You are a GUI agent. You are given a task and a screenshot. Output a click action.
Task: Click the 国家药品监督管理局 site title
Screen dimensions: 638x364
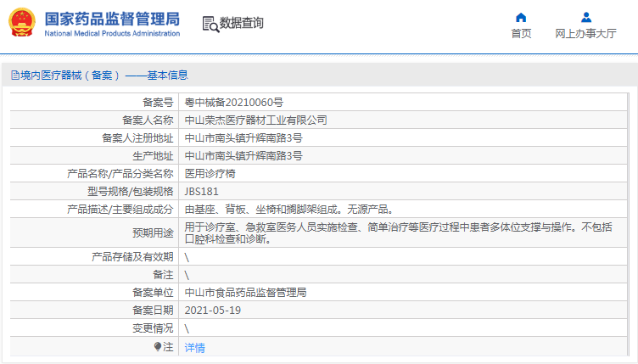click(x=111, y=18)
